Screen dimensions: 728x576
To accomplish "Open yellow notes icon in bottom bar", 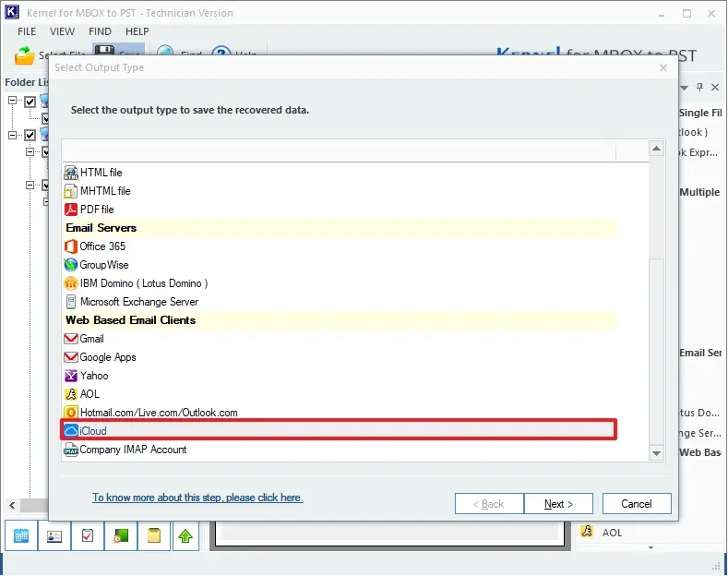I will [154, 536].
